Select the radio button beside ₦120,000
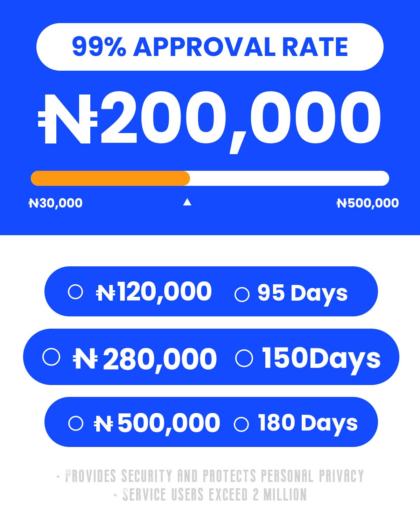Image resolution: width=420 pixels, height=525 pixels. click(x=75, y=292)
